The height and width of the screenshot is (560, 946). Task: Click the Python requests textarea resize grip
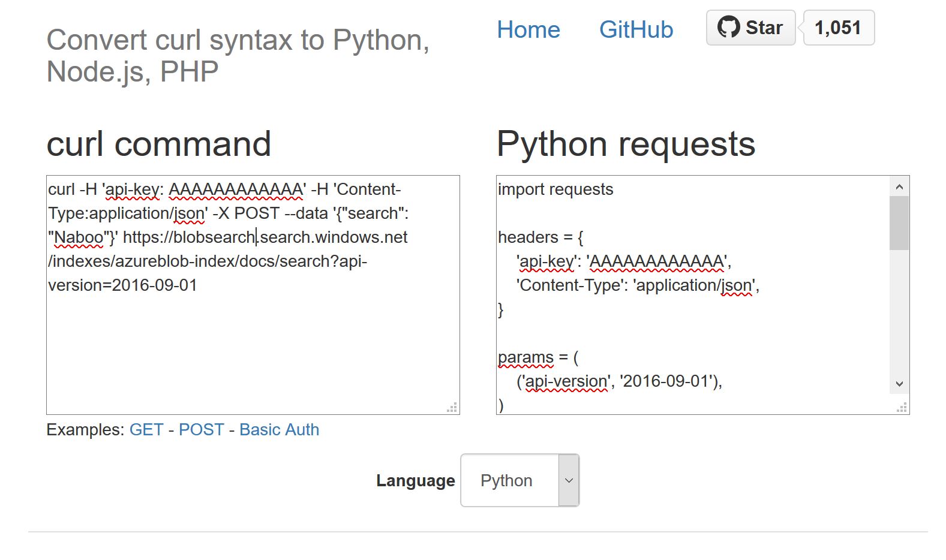point(902,408)
